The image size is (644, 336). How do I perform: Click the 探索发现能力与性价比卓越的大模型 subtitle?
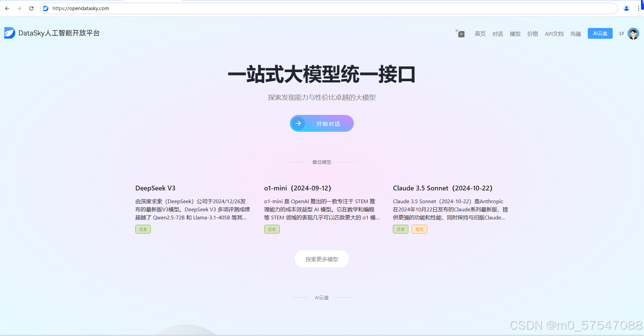[322, 97]
